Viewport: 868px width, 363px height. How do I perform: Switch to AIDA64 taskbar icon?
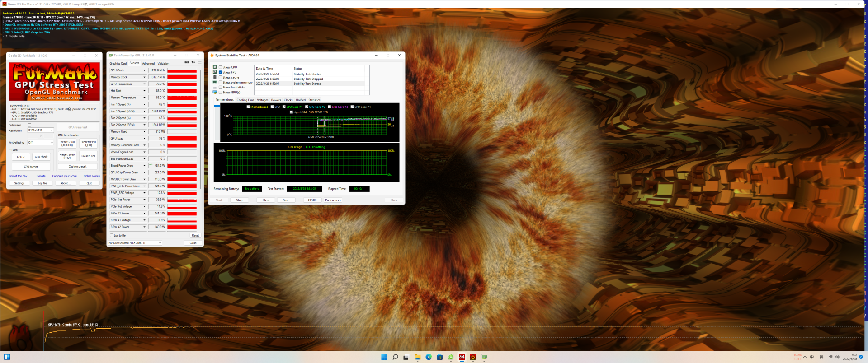(x=462, y=357)
